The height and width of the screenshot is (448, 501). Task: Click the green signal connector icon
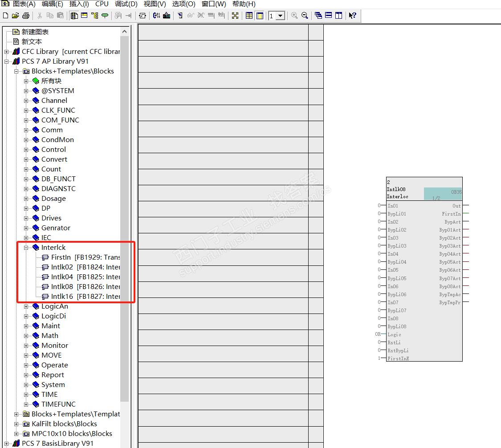tap(105, 15)
